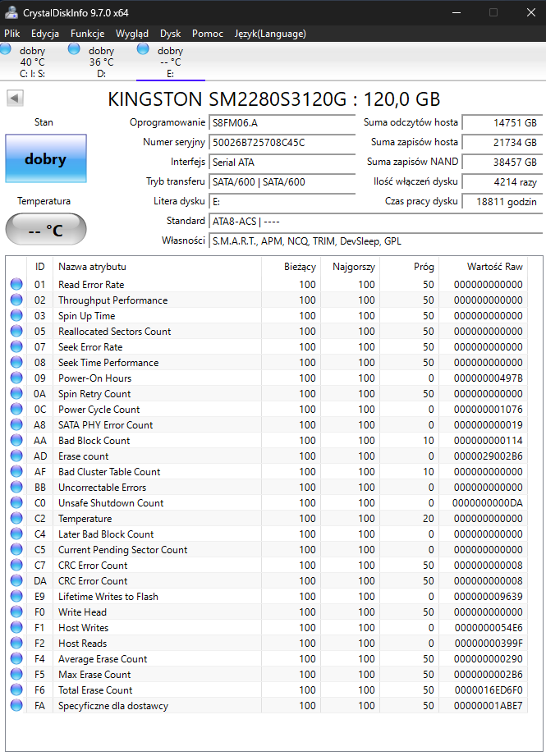
Task: Click the host reads value 14751 GB
Action: pos(502,123)
